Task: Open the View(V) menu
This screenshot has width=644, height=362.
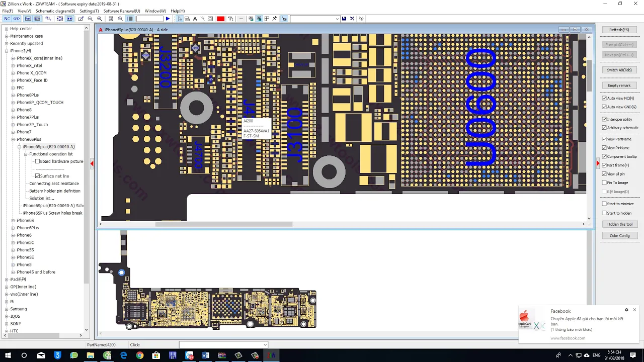Action: pos(24,11)
